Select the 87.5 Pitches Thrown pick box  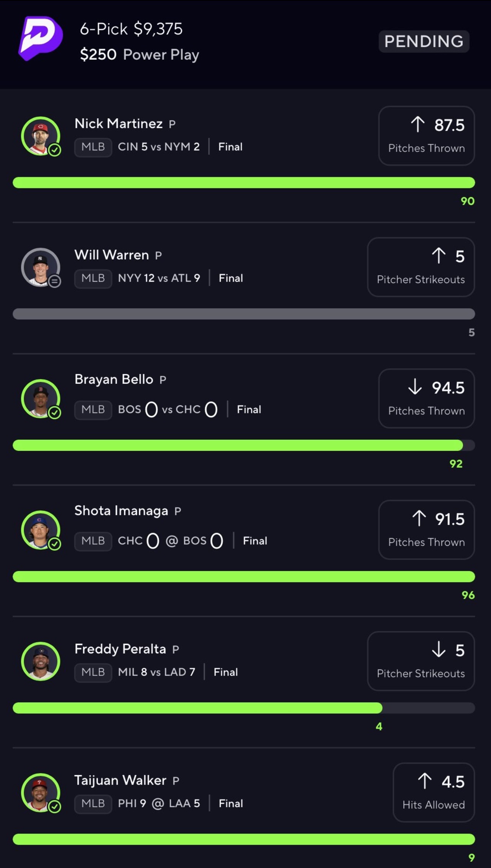[x=426, y=136]
